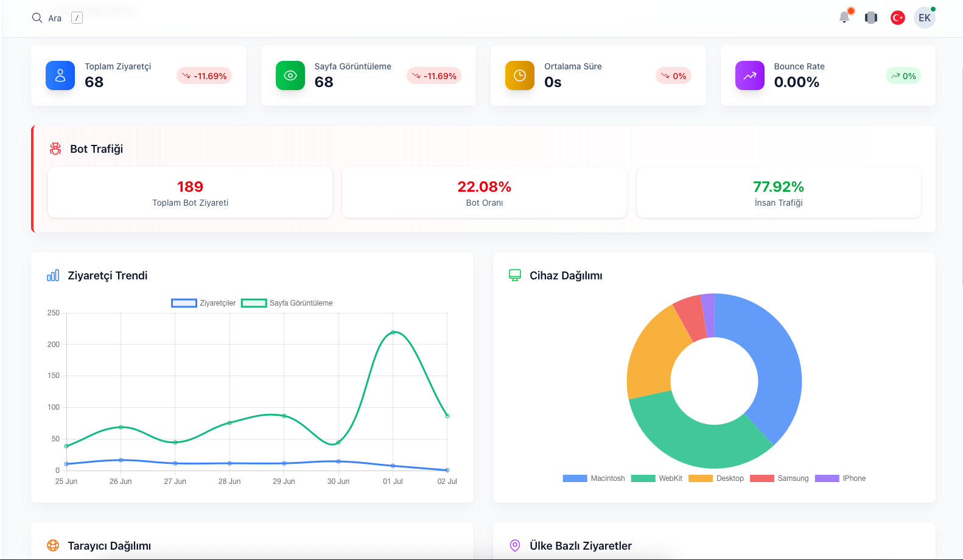Image resolution: width=963 pixels, height=560 pixels.
Task: Click the purple Bounce Rate trend icon
Action: click(750, 75)
